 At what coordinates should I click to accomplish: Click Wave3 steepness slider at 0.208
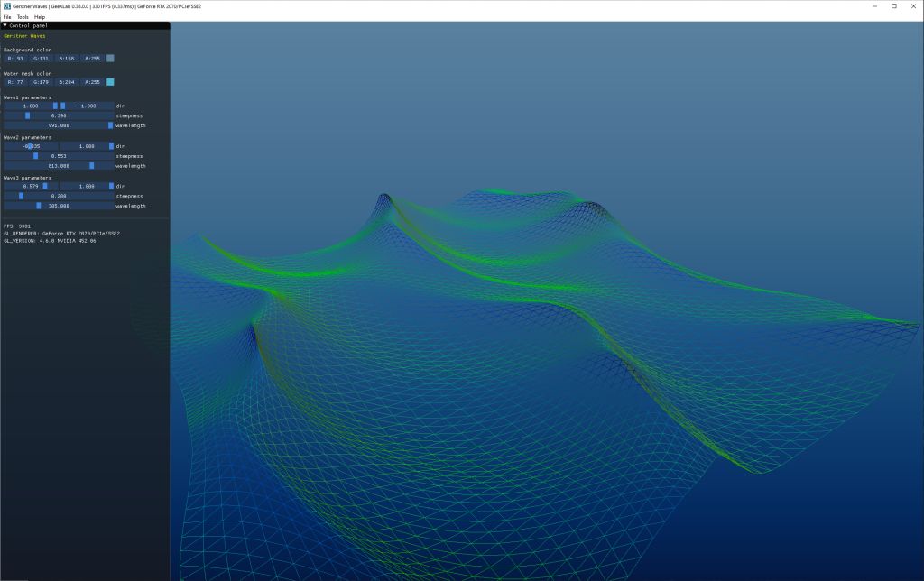[x=59, y=196]
